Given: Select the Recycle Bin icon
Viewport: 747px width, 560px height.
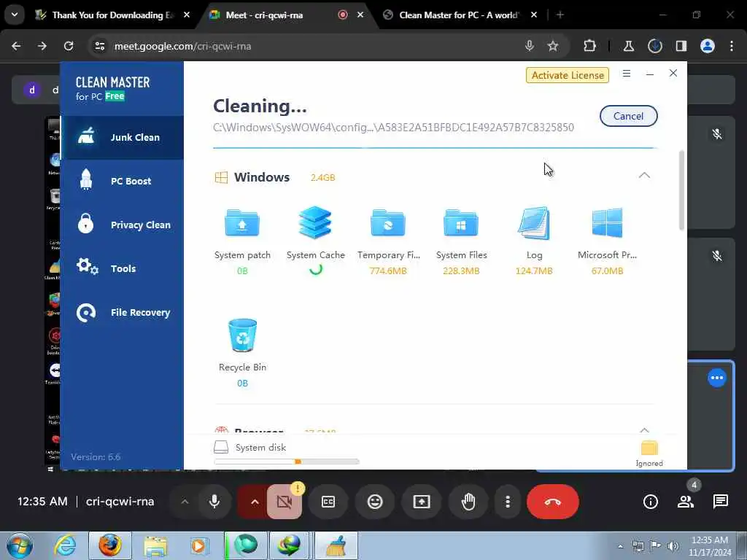Looking at the screenshot, I should (242, 335).
